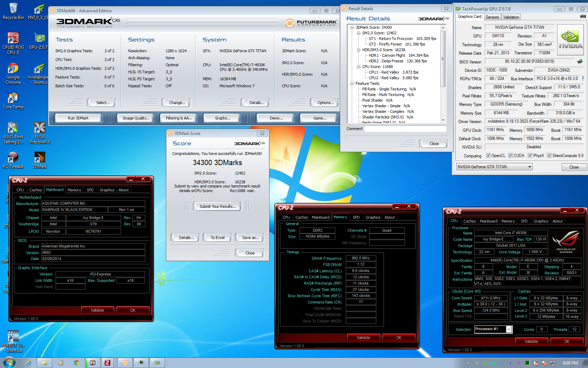Viewport: 588px width, 368px height.
Task: Open the Processor #1 selection dropdown
Action: (493, 329)
